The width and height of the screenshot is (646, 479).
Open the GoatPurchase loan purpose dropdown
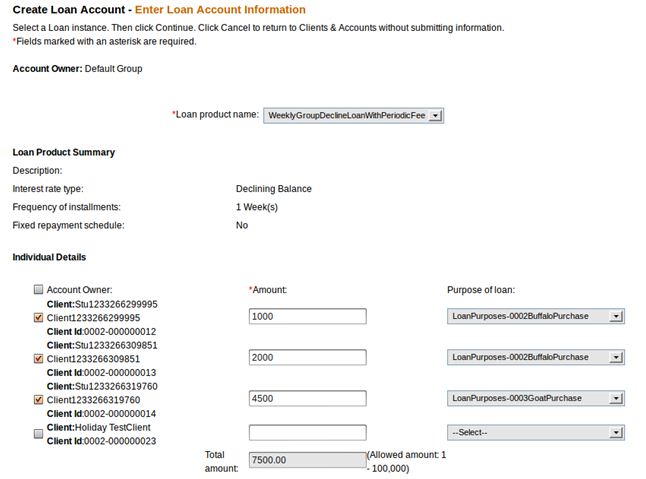click(535, 399)
